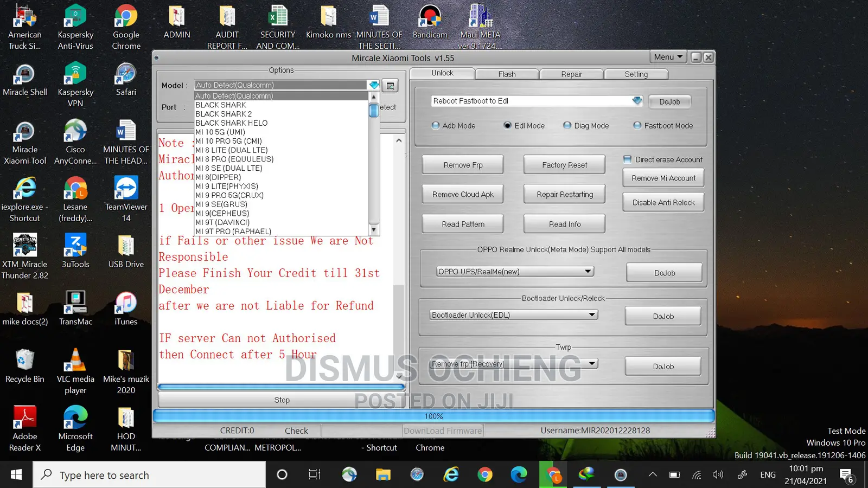Launch VLC media player from the desktop
Viewport: 868px width, 488px height.
(75, 371)
